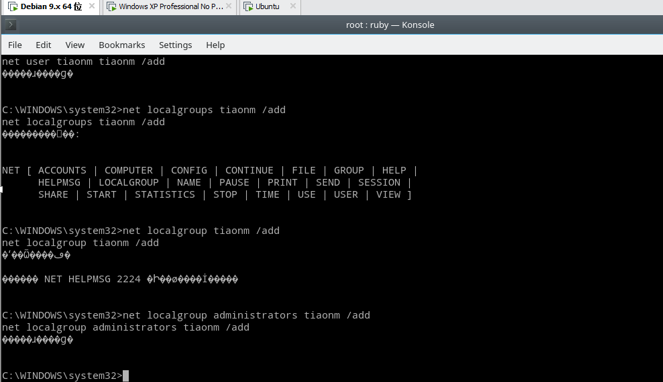Click the word PAUSE in NET usage
The width and height of the screenshot is (663, 382).
[234, 183]
